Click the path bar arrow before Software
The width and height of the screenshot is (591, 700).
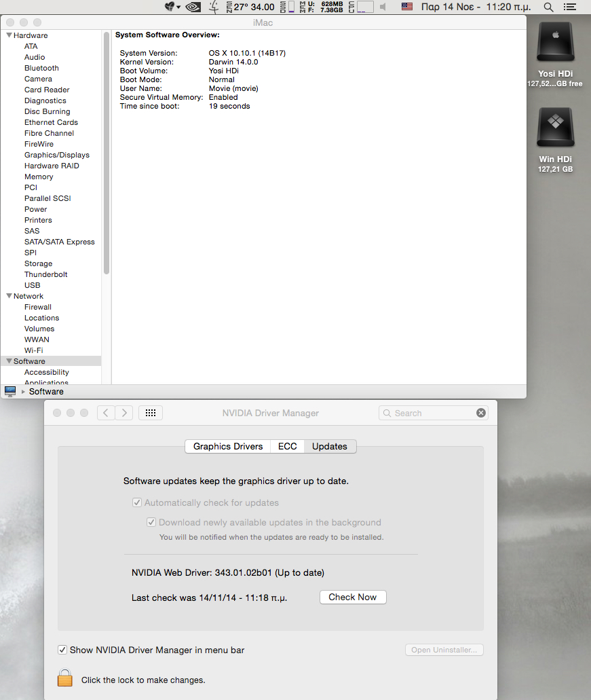23,392
